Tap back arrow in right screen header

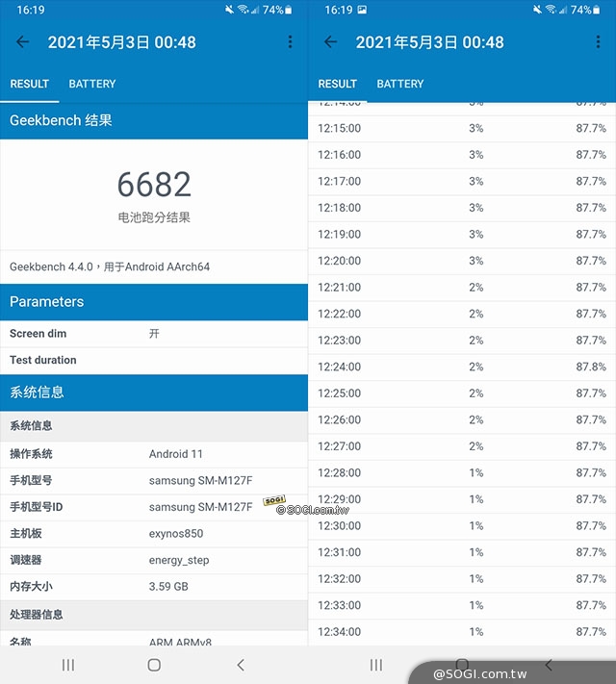[330, 42]
